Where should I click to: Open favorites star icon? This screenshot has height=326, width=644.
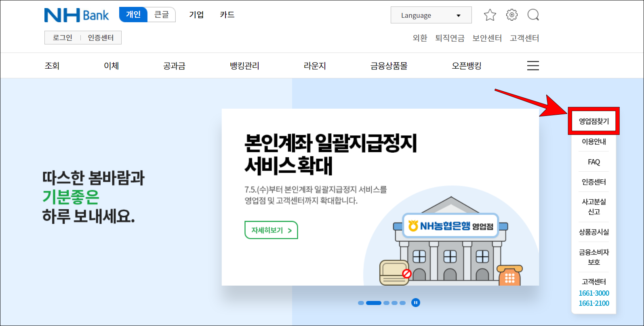pyautogui.click(x=490, y=15)
